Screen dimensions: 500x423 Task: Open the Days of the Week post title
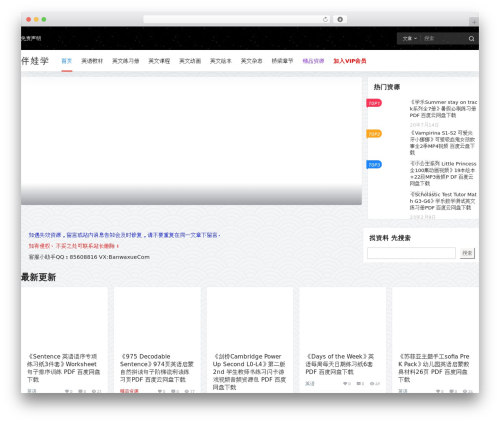(340, 364)
